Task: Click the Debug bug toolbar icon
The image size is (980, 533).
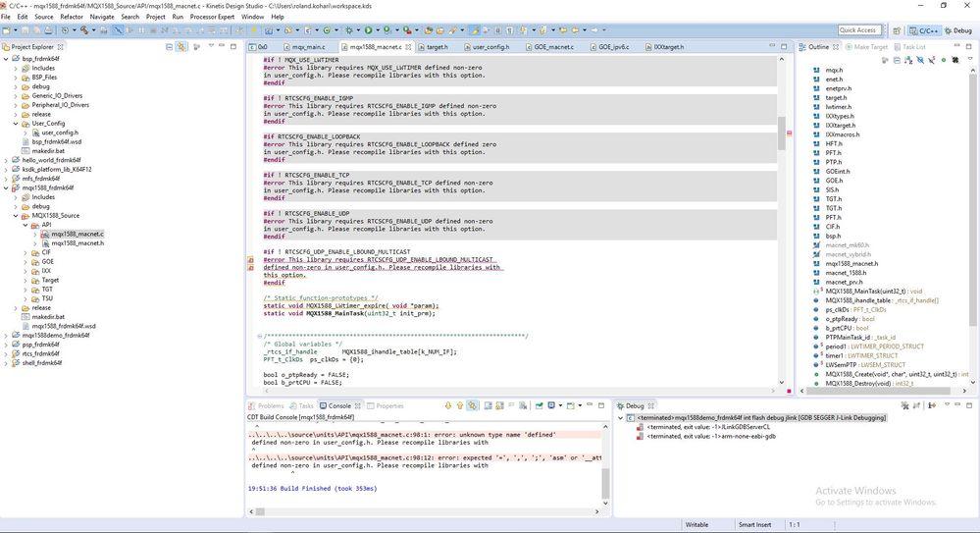Action: coord(349,30)
